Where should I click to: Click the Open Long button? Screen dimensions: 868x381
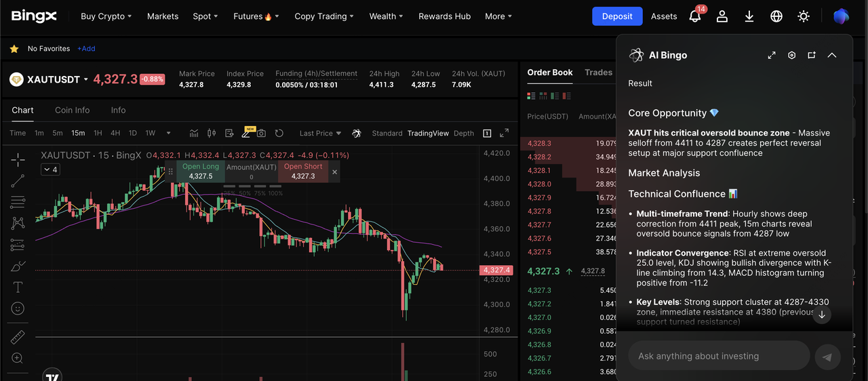(x=201, y=172)
